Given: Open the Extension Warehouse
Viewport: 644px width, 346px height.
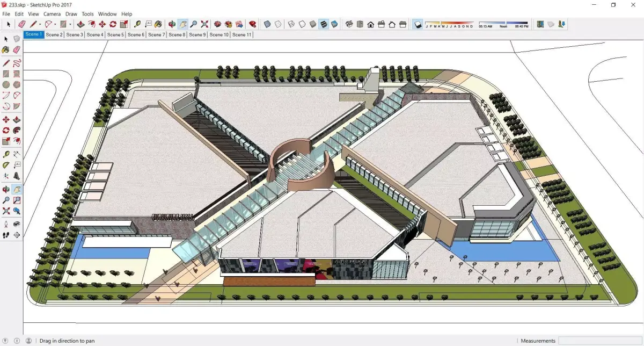Looking at the screenshot, I should click(x=228, y=24).
